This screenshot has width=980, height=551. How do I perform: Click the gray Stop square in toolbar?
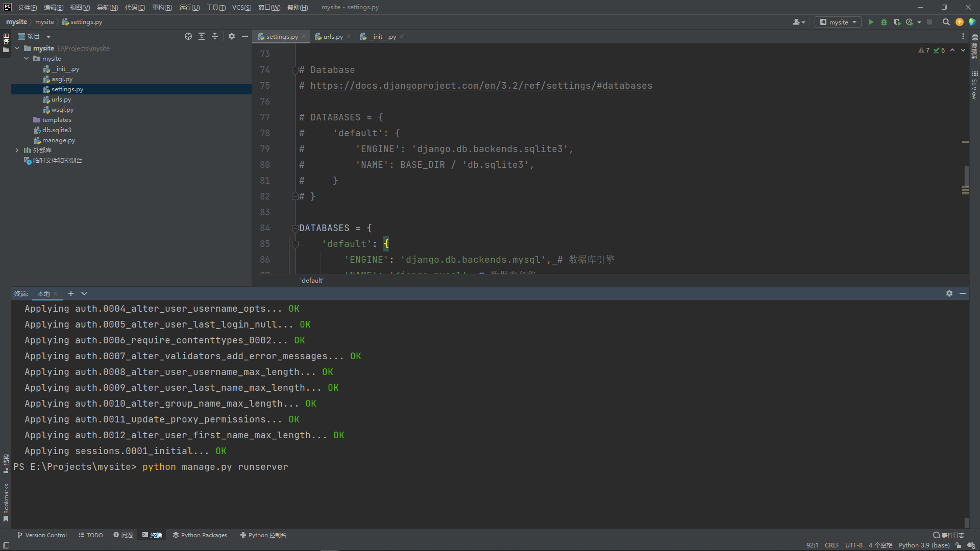click(x=929, y=22)
